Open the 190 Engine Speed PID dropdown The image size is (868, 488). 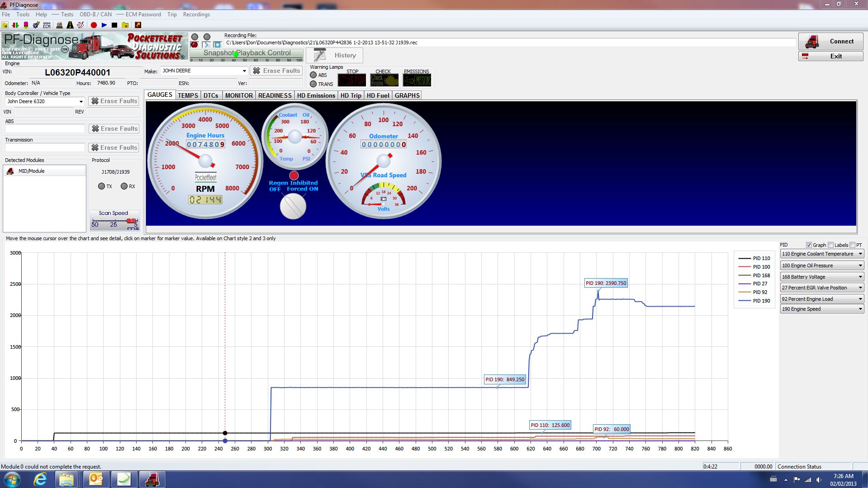(822, 309)
